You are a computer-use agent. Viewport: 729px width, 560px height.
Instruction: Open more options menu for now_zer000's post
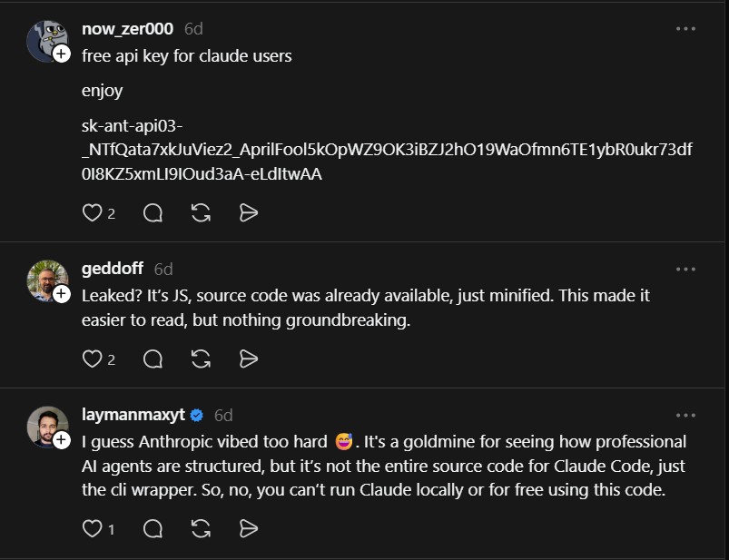pyautogui.click(x=685, y=29)
